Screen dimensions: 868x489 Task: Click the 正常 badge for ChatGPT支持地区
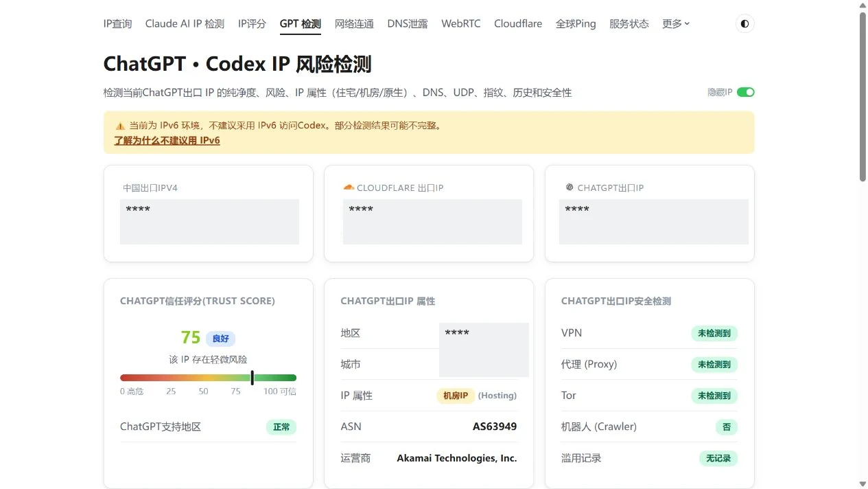click(x=281, y=427)
